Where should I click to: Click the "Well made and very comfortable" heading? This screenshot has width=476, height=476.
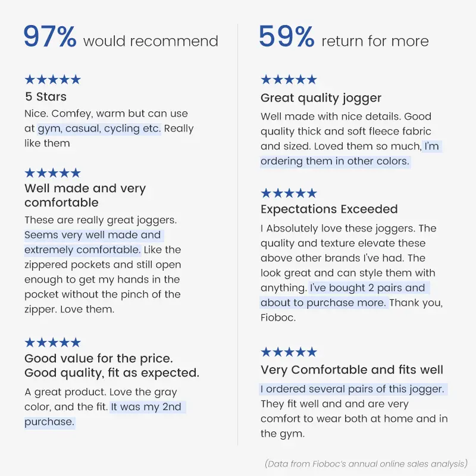(84, 195)
